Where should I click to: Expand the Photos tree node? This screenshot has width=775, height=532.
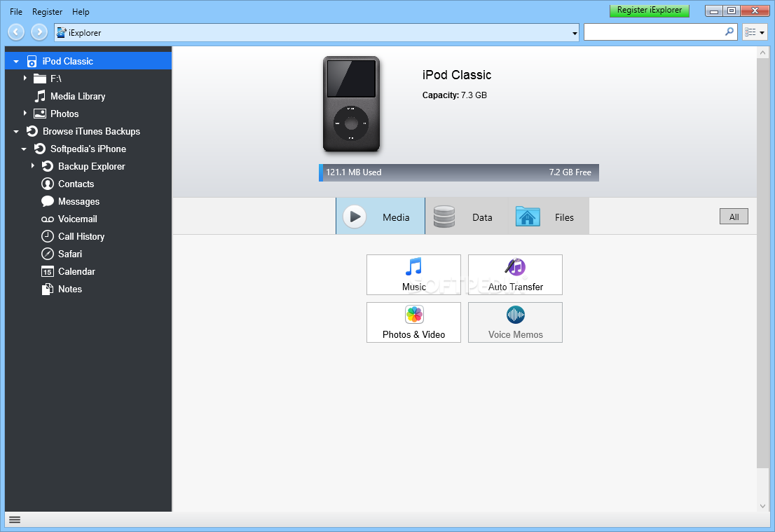pyautogui.click(x=25, y=114)
